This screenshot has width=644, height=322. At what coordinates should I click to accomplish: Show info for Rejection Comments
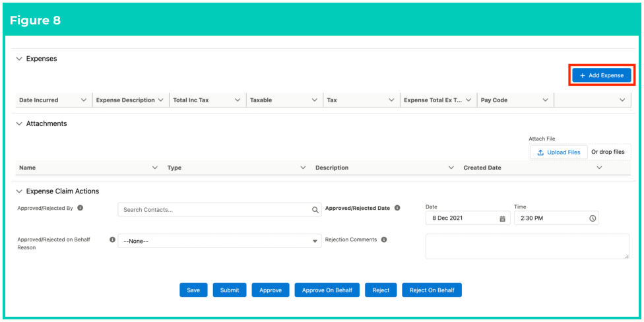pos(384,240)
